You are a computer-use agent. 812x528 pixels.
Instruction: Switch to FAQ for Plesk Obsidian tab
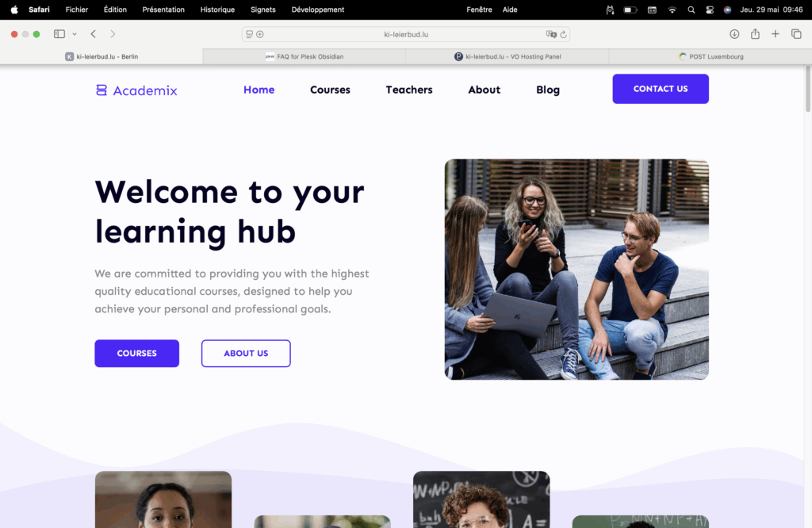(x=304, y=56)
